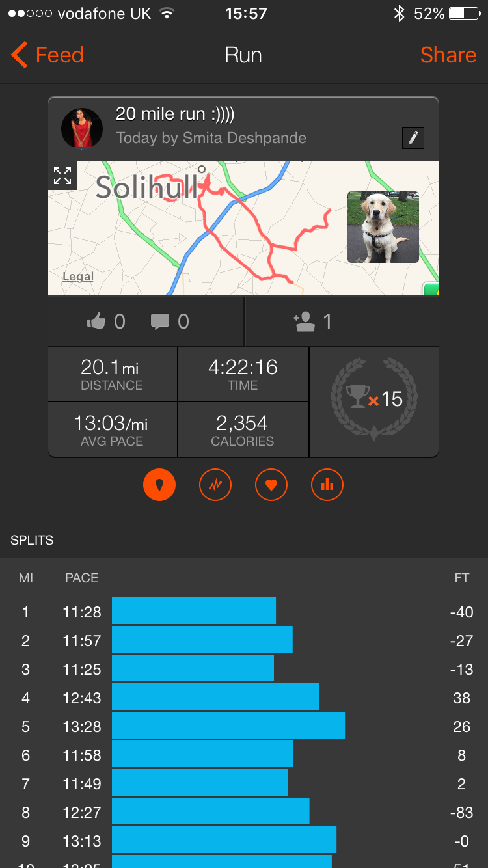Expand the map to fullscreen
The image size is (488, 868).
pyautogui.click(x=62, y=175)
